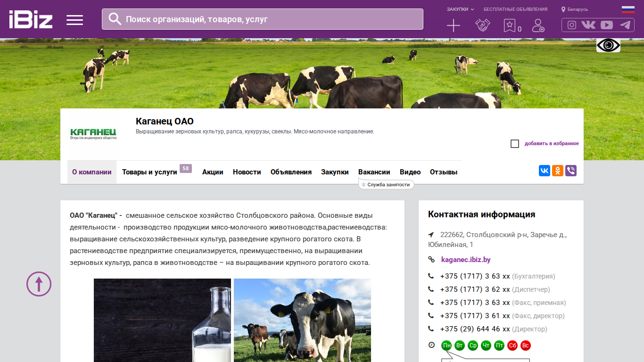Share company page on Odnoklassniki
The image size is (644, 362).
click(x=558, y=171)
